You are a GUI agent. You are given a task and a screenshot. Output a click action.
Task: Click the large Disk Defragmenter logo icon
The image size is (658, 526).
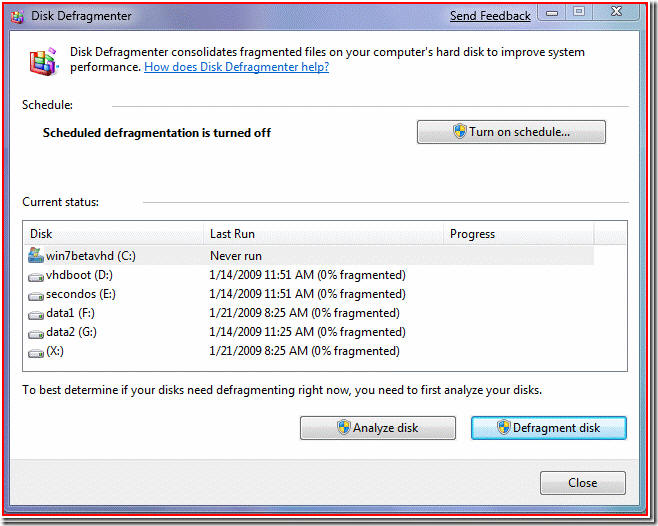coord(43,61)
